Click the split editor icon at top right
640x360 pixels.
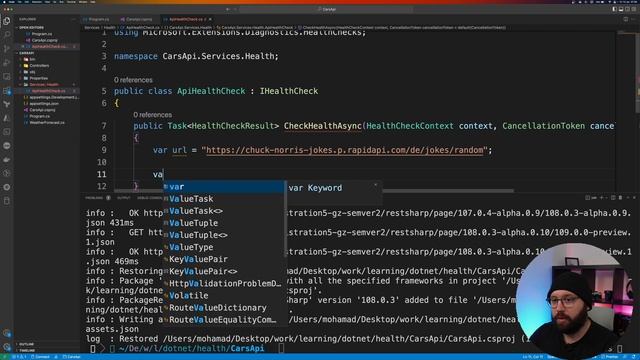point(626,19)
